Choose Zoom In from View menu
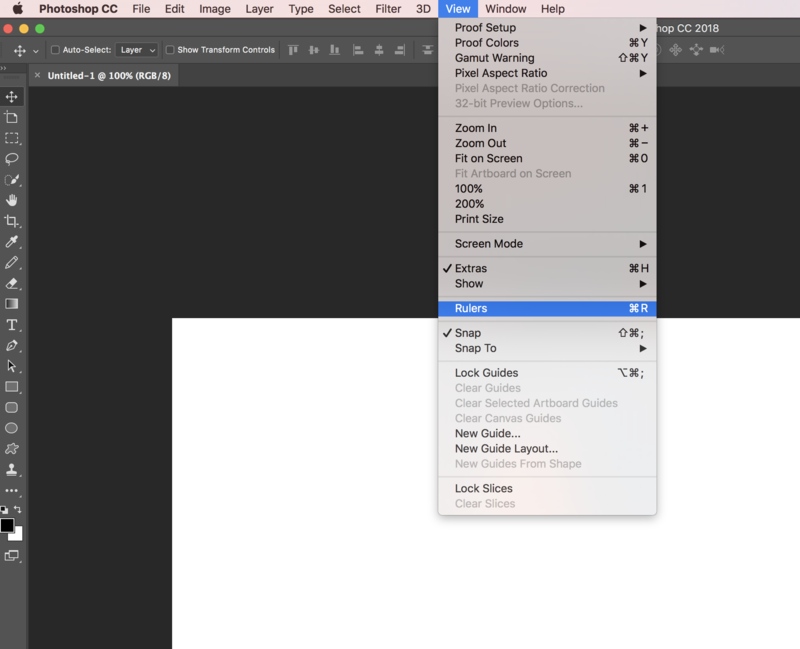 547,128
